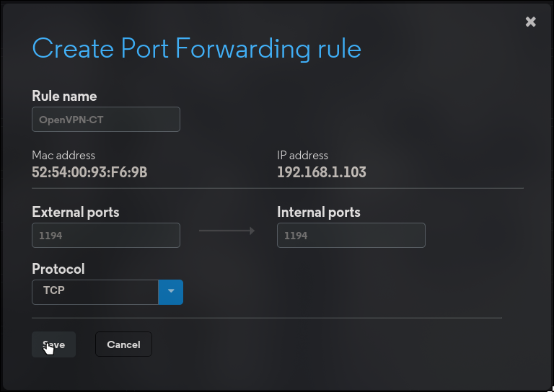Click the Mac address caption text
The width and height of the screenshot is (554, 392).
63,155
